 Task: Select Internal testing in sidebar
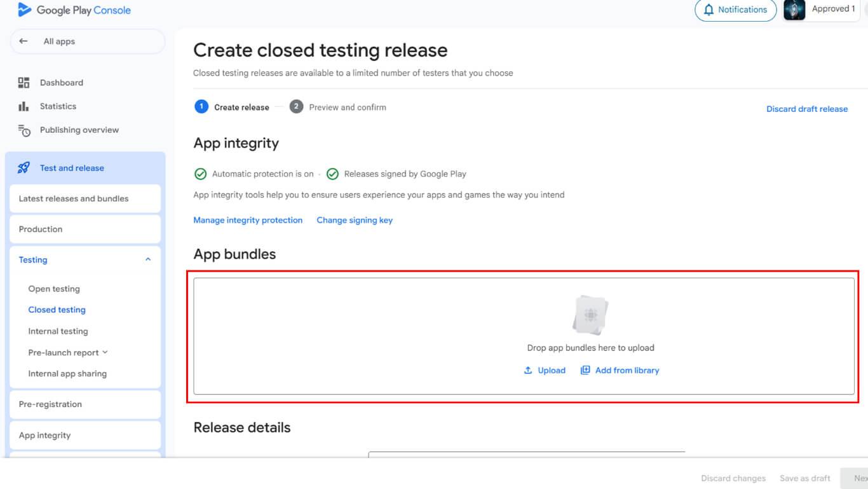click(x=58, y=331)
